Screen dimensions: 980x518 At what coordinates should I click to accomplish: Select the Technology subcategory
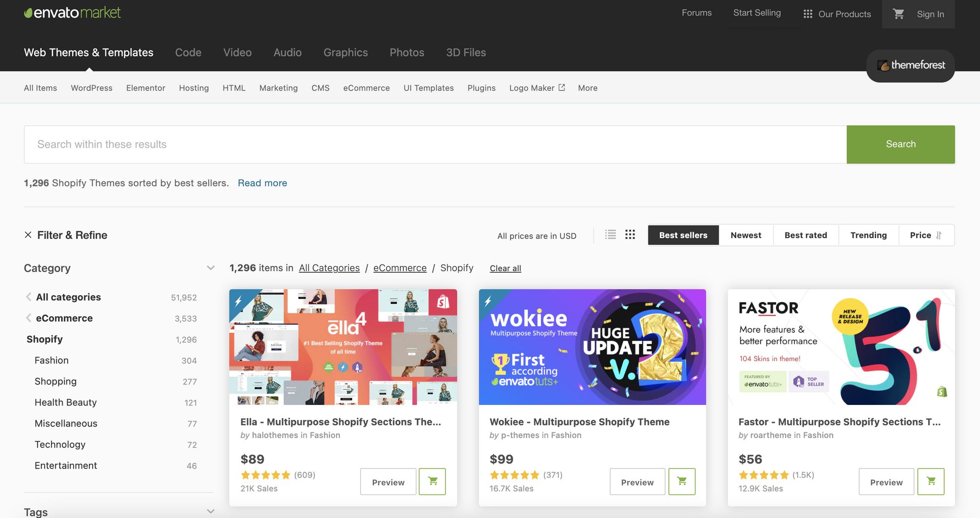60,445
